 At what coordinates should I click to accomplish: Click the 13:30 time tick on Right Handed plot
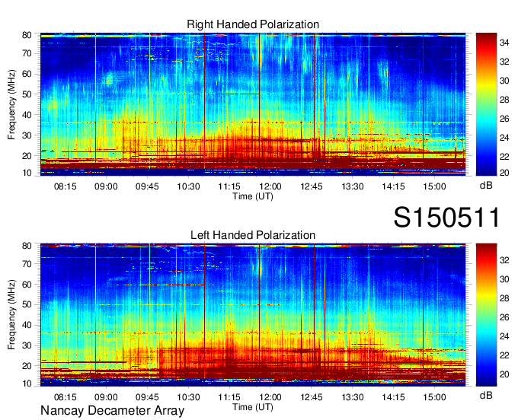pos(353,186)
